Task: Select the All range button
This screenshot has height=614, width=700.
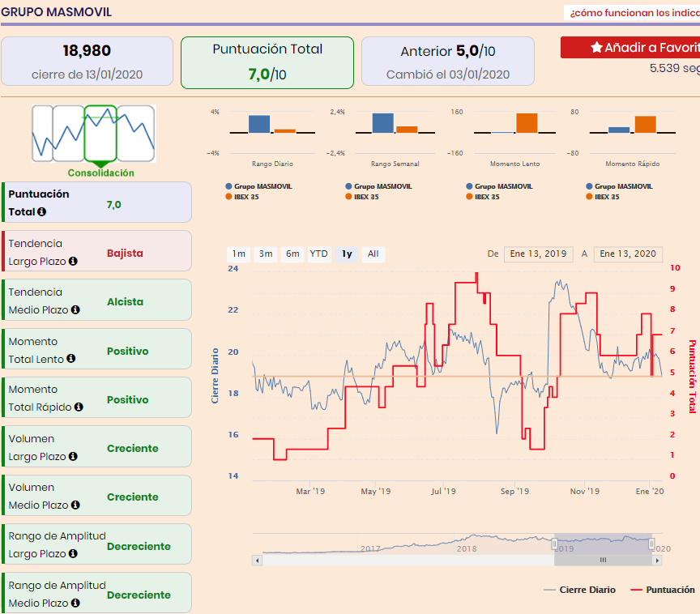Action: click(373, 254)
